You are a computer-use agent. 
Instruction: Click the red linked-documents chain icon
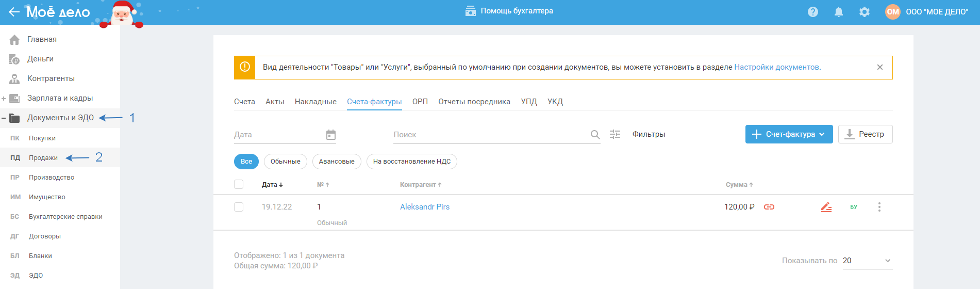coord(769,207)
